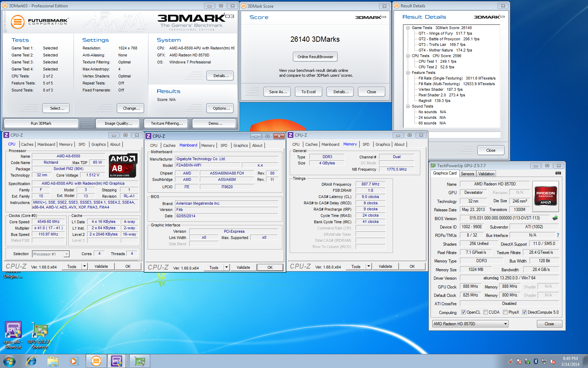
Task: Click the Bluetooth tray icon
Action: [x=535, y=361]
